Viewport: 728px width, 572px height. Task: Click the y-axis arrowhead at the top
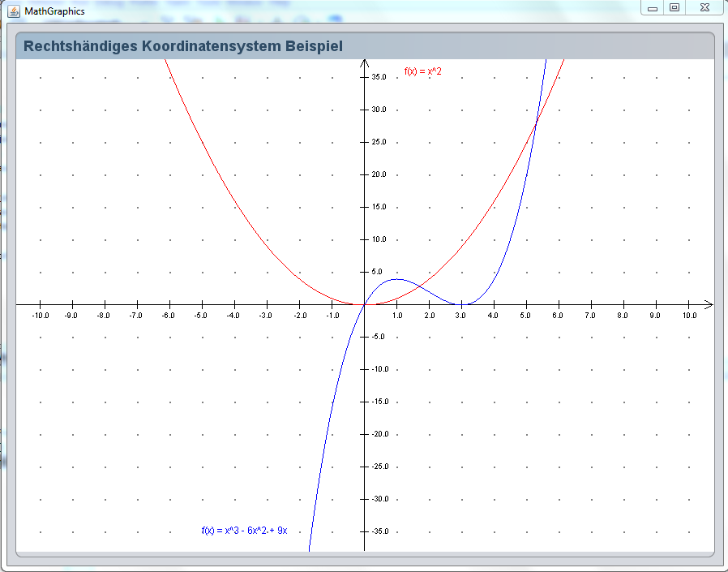365,64
